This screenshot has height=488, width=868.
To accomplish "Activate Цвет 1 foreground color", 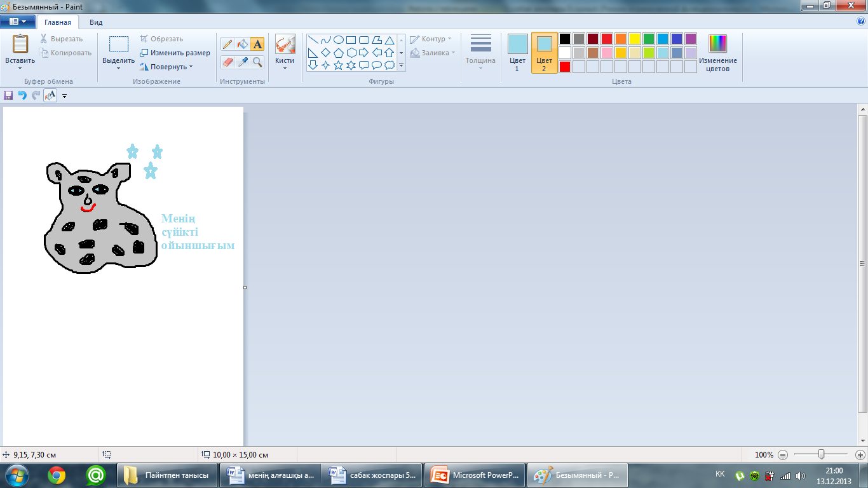I will (518, 53).
